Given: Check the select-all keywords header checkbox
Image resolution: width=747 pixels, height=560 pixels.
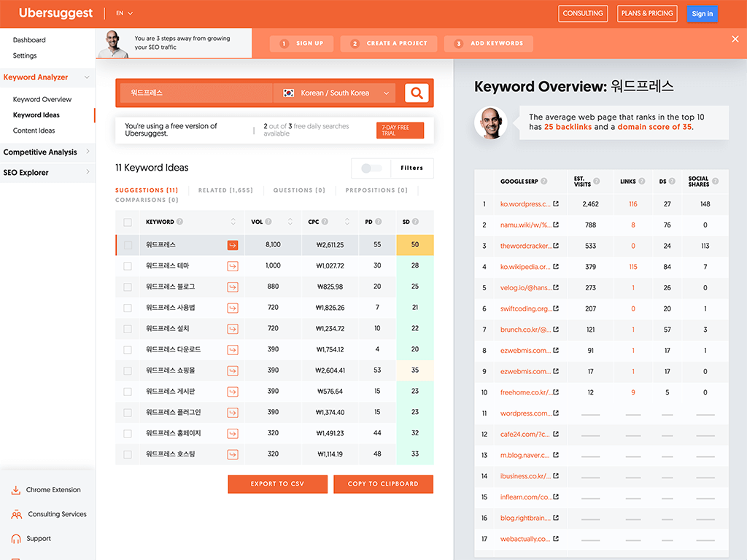Looking at the screenshot, I should (x=127, y=222).
